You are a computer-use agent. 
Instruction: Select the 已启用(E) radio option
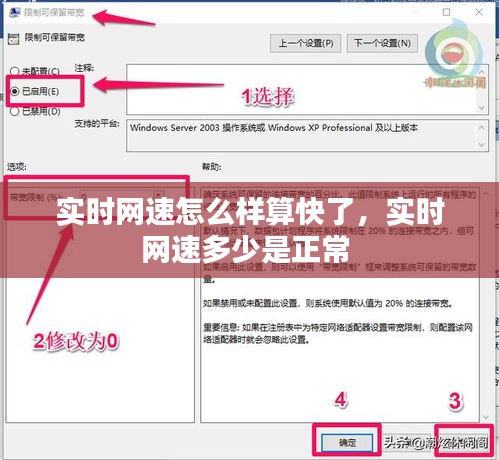point(35,91)
